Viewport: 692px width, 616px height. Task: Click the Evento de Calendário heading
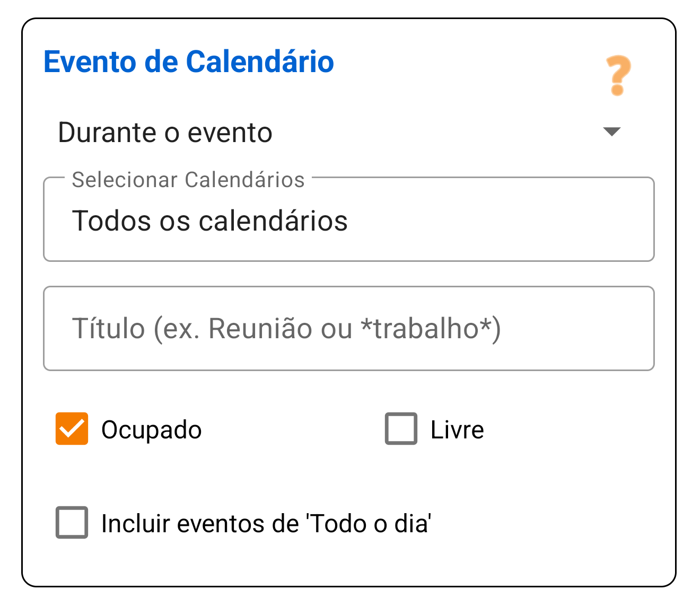click(x=189, y=61)
